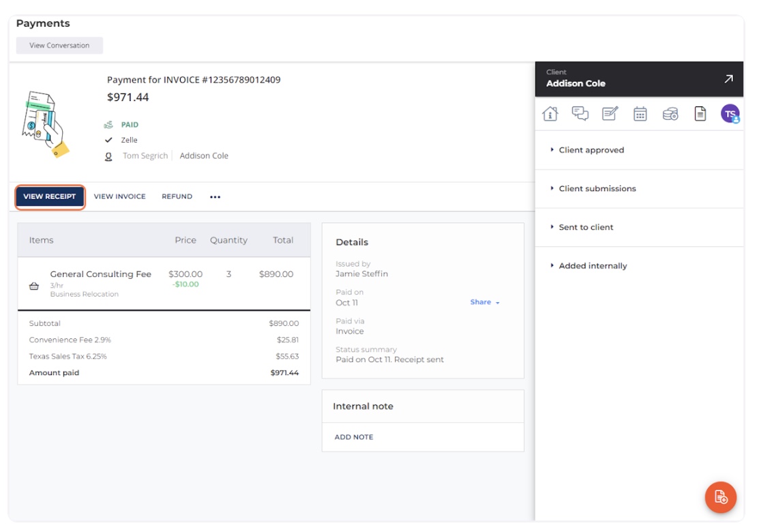Click the checkmark icon next to Zelle
The height and width of the screenshot is (532, 757).
click(x=108, y=140)
